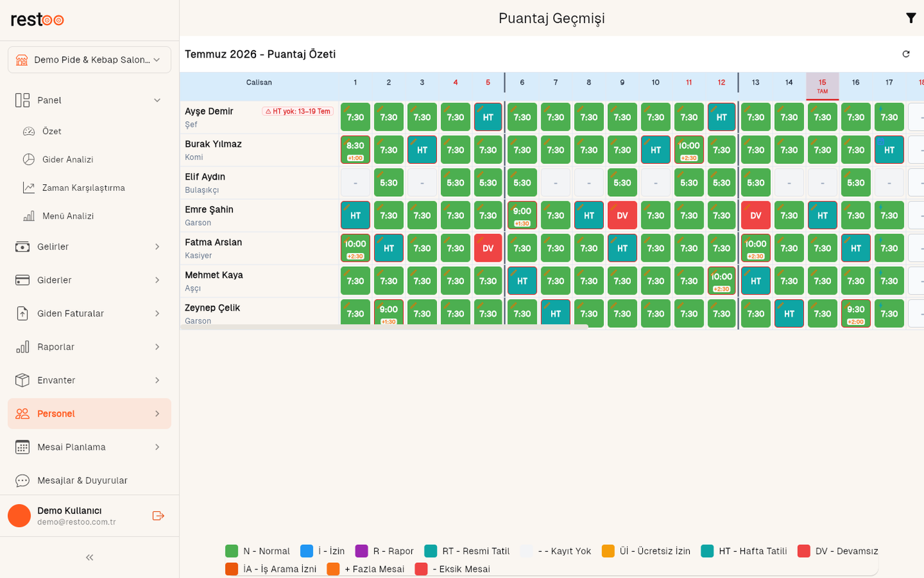This screenshot has width=924, height=578.
Task: Click the Zaman Karşılaştırma chart icon
Action: point(28,188)
